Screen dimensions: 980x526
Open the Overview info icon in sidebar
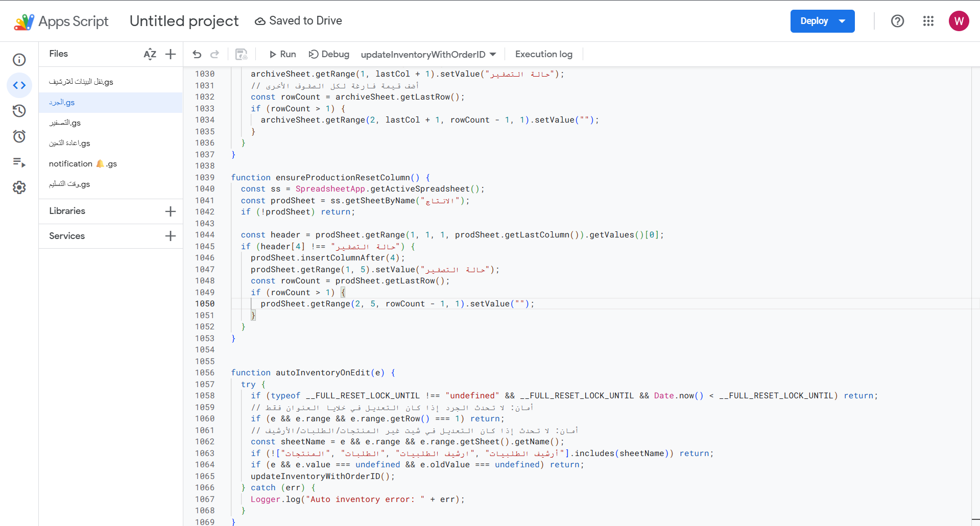point(19,60)
